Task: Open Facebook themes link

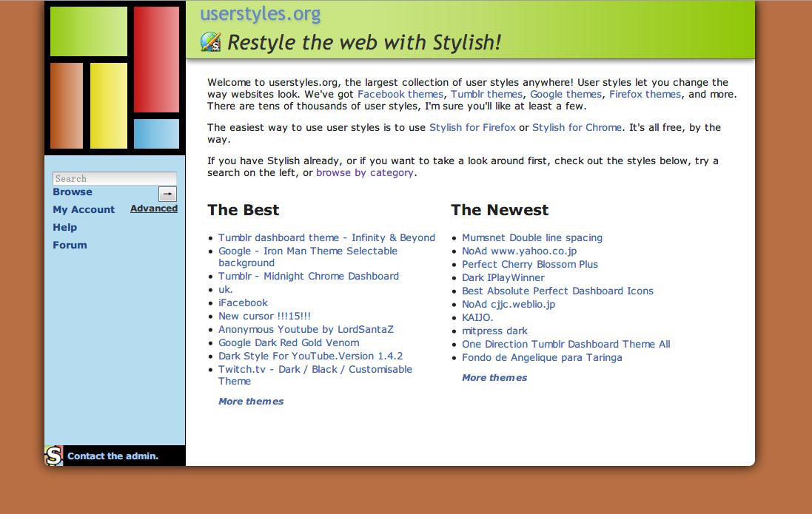Action: click(400, 94)
